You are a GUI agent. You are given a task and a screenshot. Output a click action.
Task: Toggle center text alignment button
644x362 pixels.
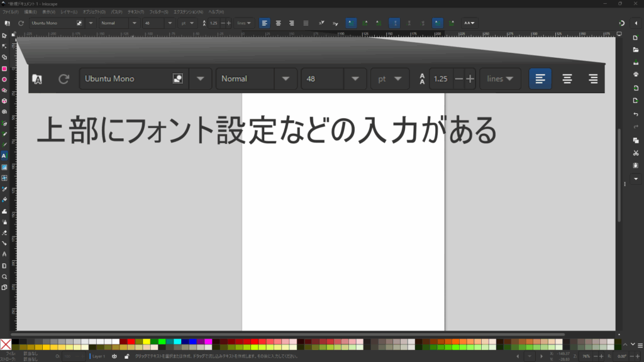279,23
